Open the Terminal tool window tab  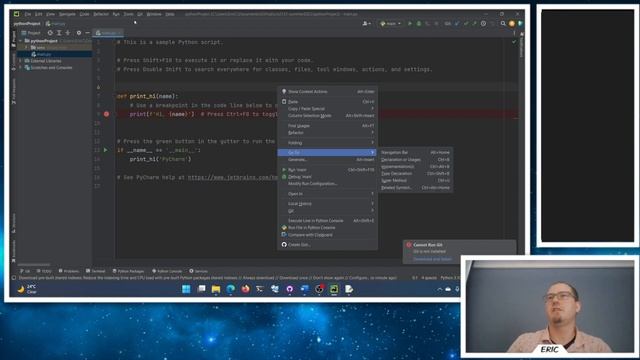[96, 271]
